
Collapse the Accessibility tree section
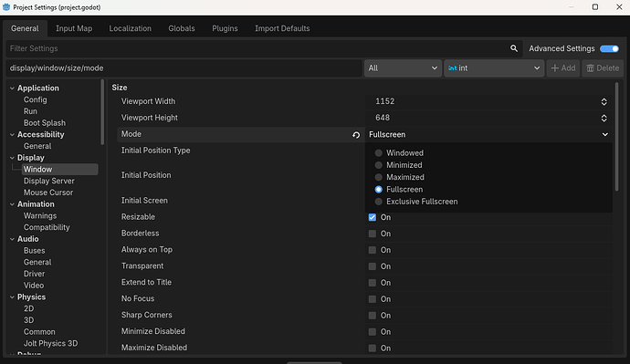tap(12, 135)
